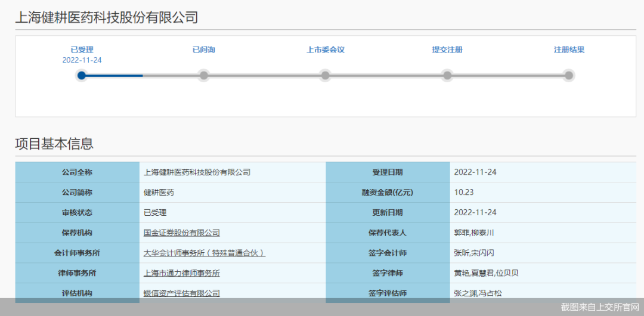
Task: Click the signing appraisers 张之渊,冯占松
Action: 478,293
